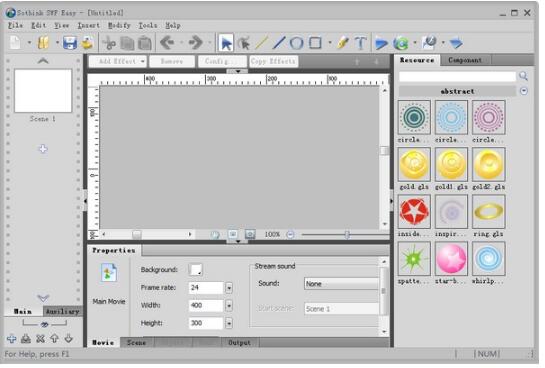Screen dimensions: 545x368
Task: Move scene up with the up arrow icon
Action: (55, 338)
